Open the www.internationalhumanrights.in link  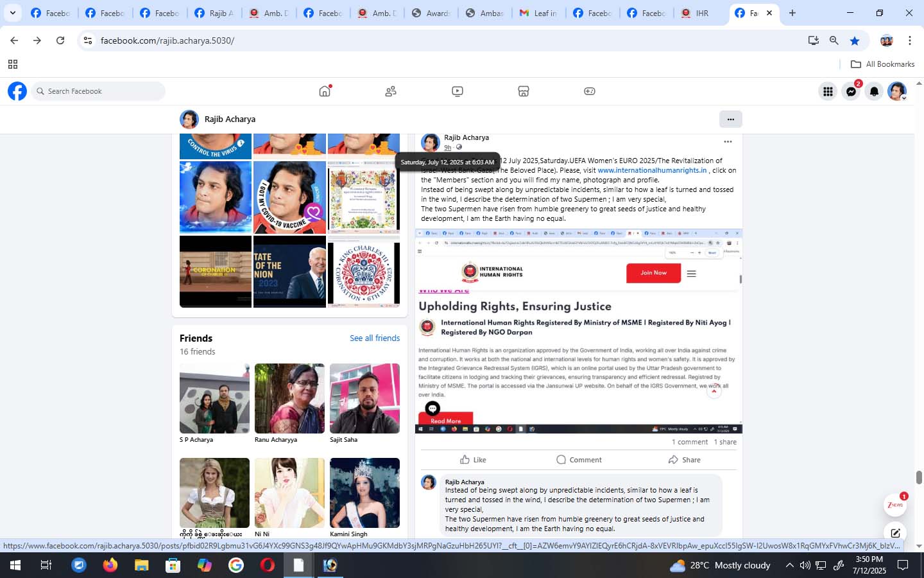coord(652,170)
